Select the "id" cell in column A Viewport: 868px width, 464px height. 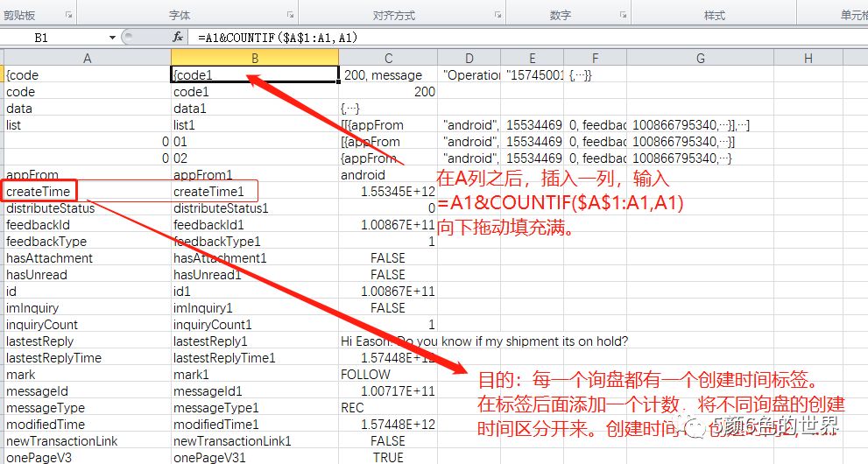(88, 291)
